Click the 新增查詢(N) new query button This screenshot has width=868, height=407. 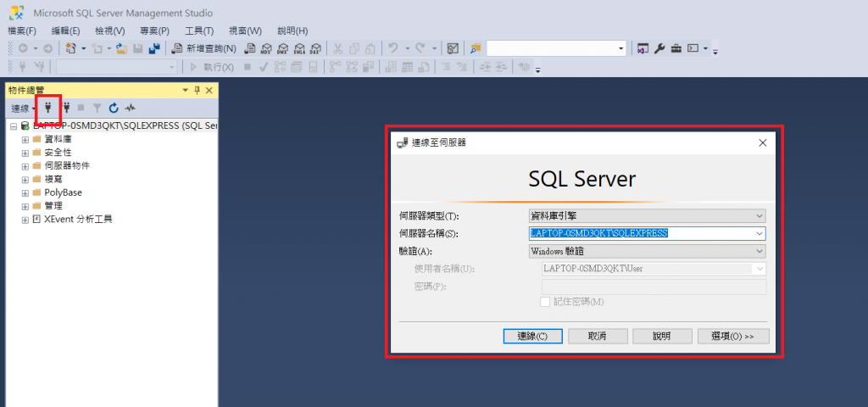[204, 48]
